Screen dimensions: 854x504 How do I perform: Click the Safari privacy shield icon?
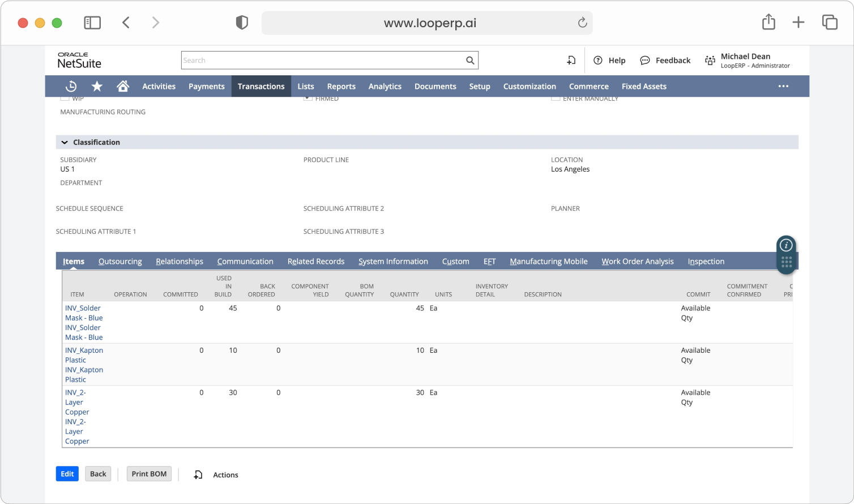[242, 23]
